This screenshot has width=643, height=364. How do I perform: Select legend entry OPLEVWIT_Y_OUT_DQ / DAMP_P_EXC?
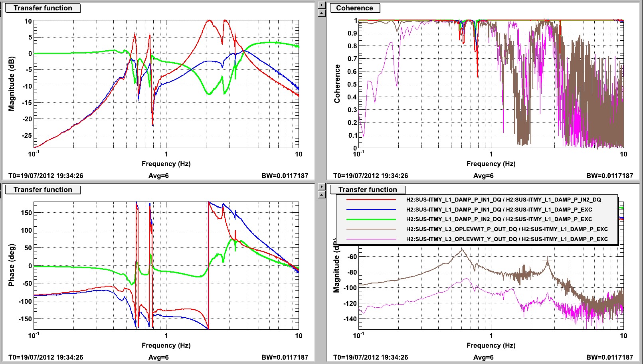(x=507, y=239)
